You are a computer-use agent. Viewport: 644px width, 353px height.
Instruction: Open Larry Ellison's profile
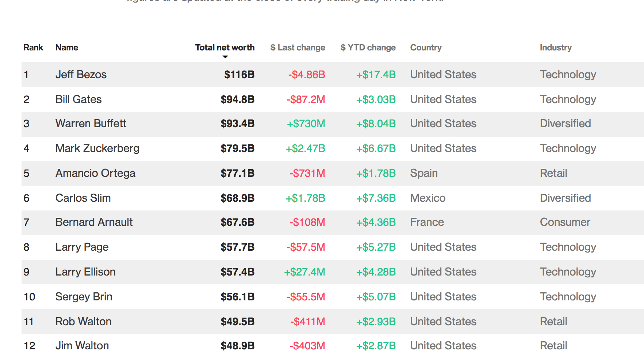[85, 272]
